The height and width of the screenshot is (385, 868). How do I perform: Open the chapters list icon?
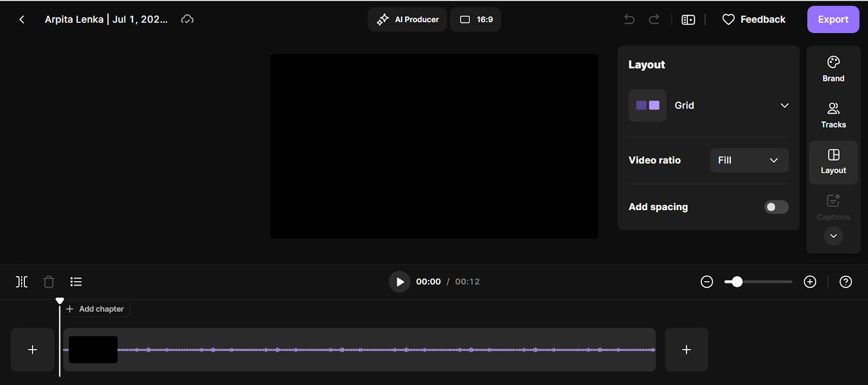click(76, 282)
